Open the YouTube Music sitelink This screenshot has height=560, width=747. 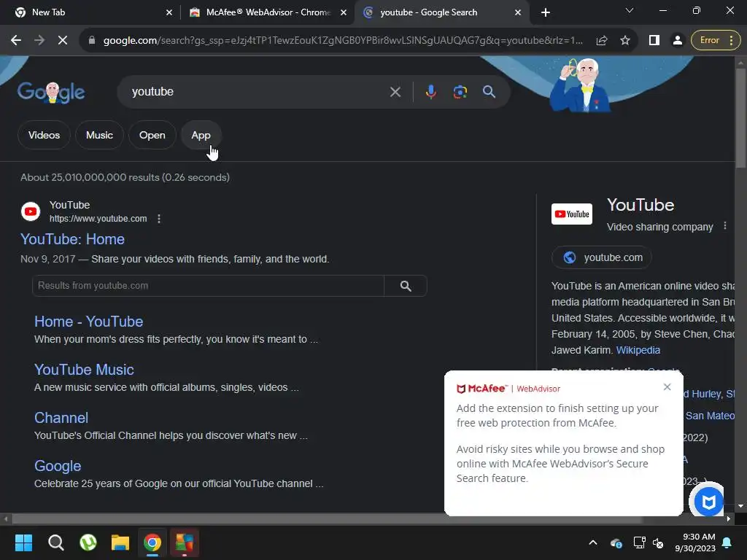click(84, 370)
